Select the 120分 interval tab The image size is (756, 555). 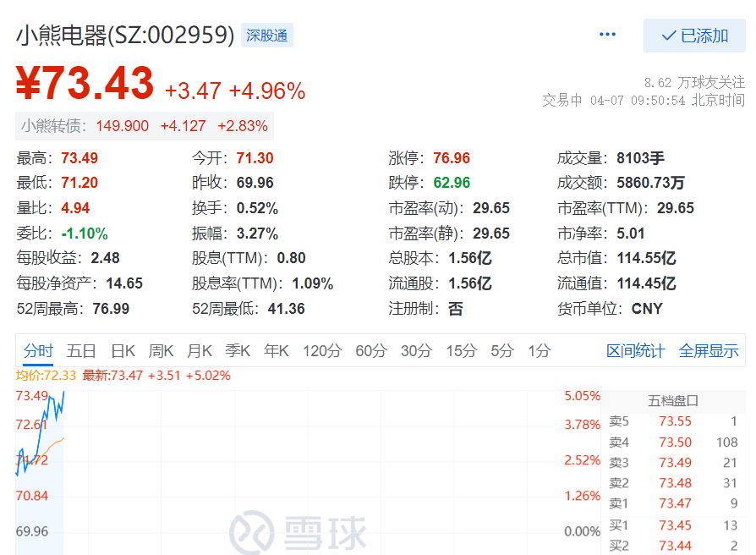point(321,350)
